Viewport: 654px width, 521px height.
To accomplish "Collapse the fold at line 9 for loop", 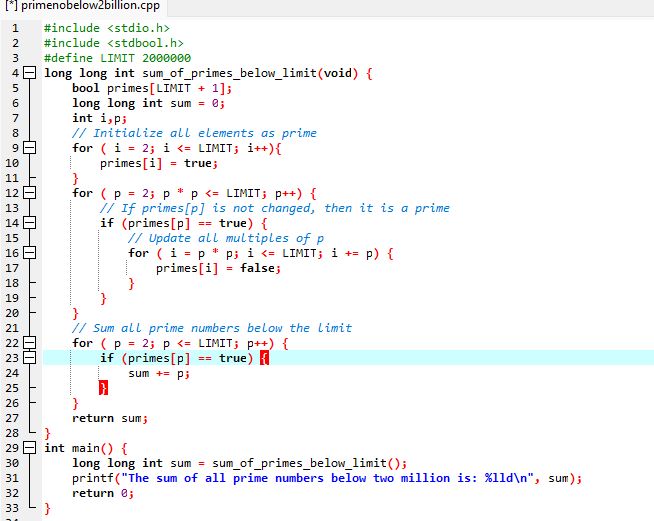I will tap(29, 148).
